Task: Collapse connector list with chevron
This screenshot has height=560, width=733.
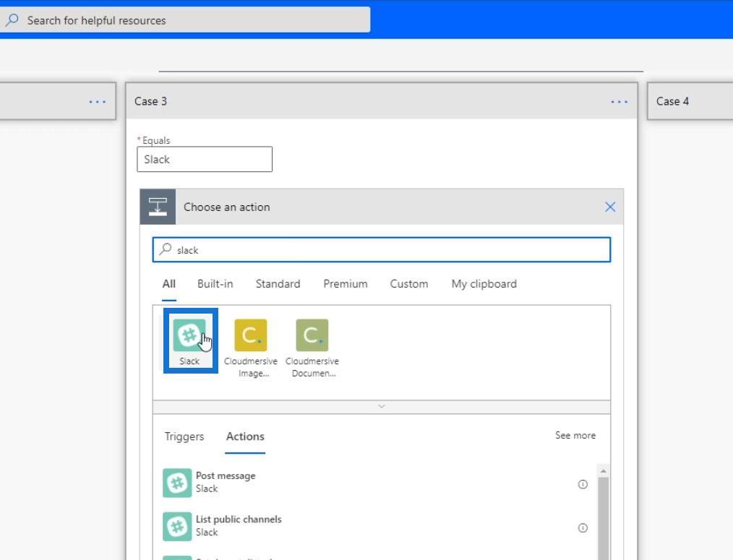Action: pos(382,407)
